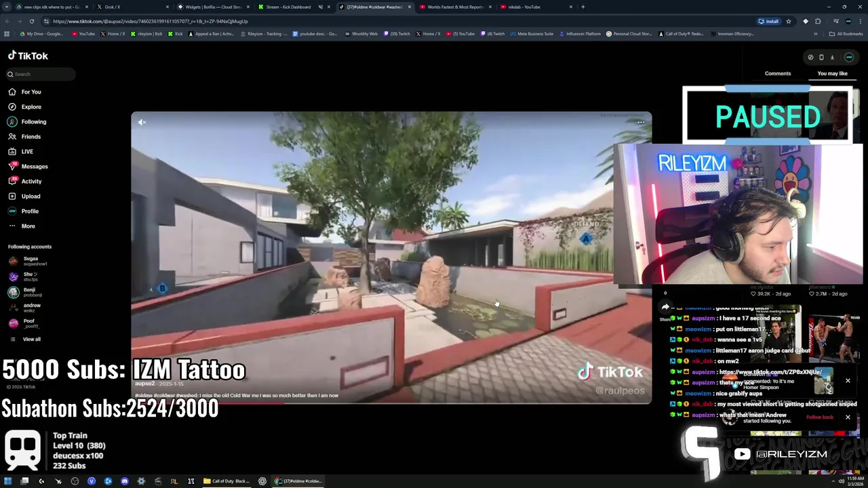The image size is (868, 488).
Task: Click the Explore compass icon
Action: coord(12,106)
